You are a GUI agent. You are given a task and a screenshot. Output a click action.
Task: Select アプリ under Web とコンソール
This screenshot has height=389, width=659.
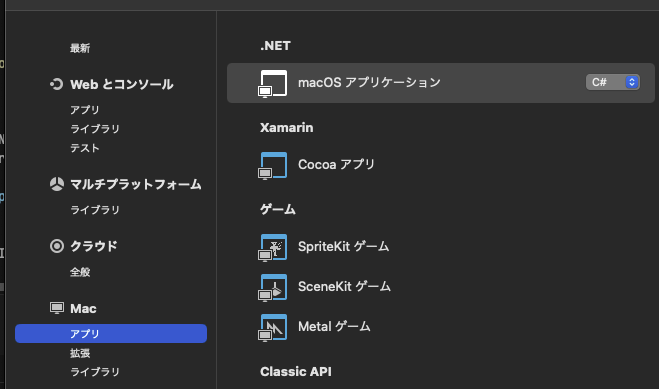(84, 110)
